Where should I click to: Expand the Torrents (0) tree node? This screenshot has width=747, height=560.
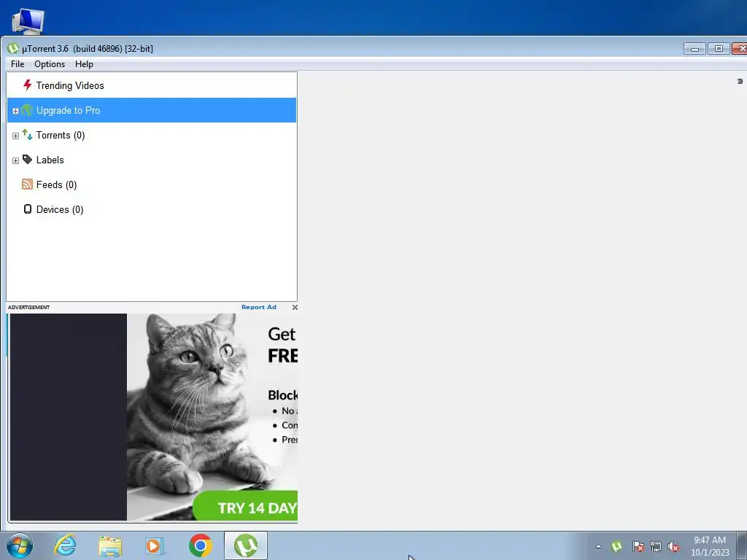coord(15,136)
